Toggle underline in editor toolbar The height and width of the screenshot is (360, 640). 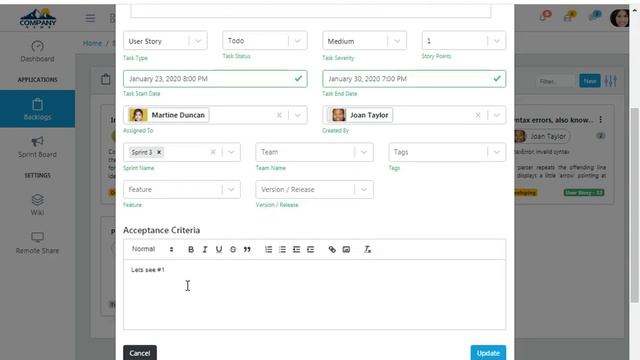pyautogui.click(x=219, y=249)
